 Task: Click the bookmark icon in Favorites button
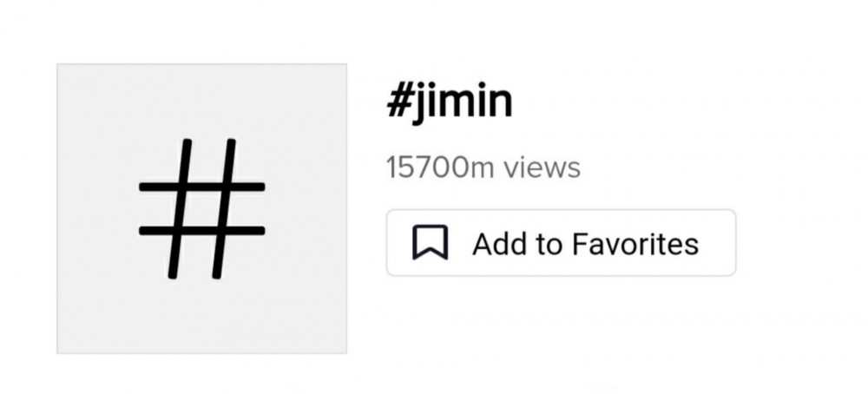(431, 242)
